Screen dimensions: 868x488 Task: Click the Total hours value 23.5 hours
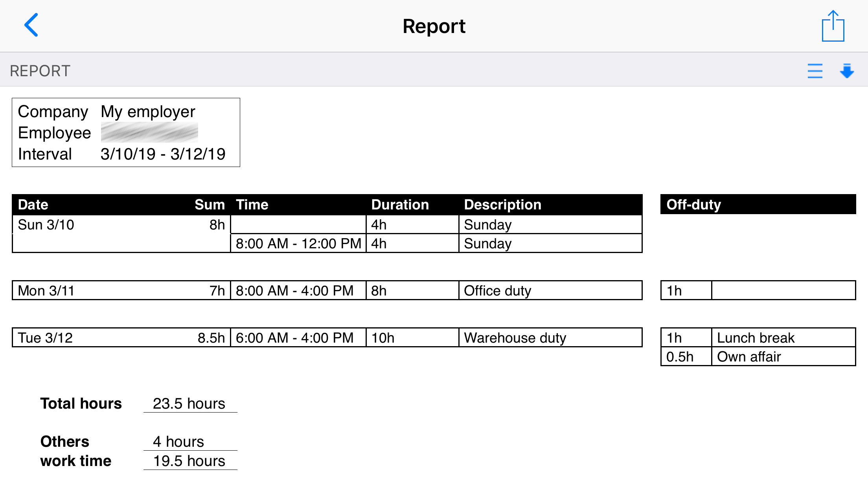(189, 403)
